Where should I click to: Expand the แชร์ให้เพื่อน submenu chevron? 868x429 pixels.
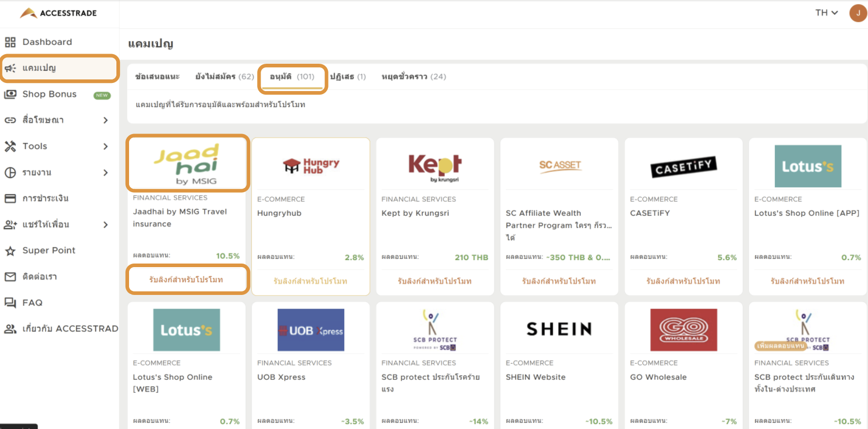[x=105, y=225]
